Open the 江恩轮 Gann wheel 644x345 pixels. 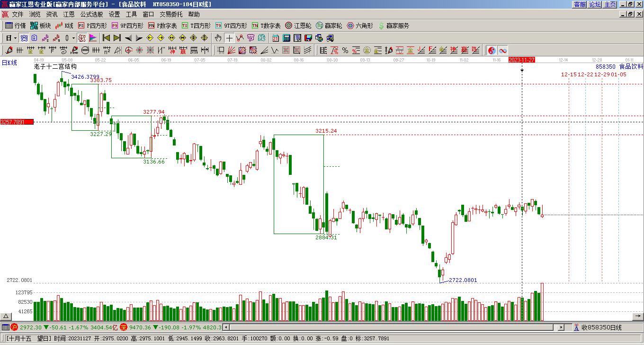pos(298,26)
